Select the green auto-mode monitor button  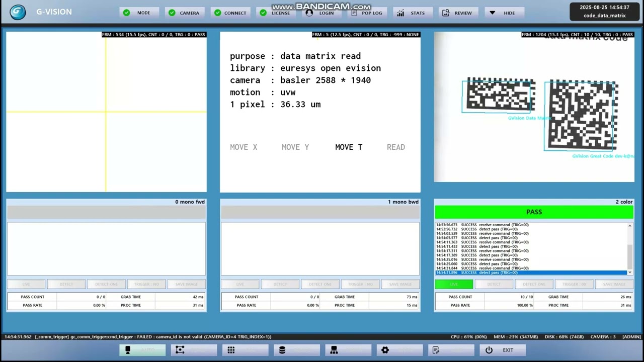pyautogui.click(x=142, y=350)
